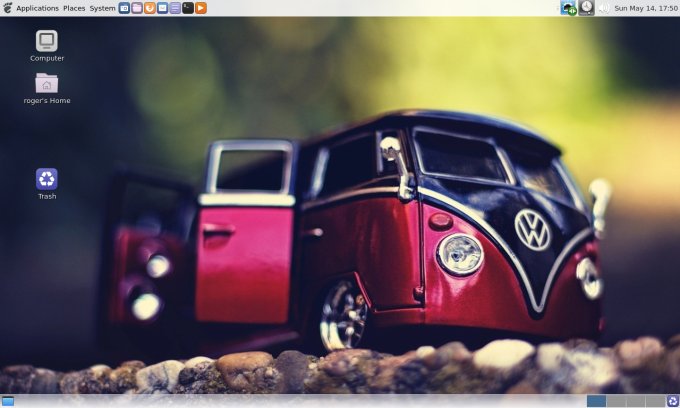Open the System menu

(x=102, y=8)
